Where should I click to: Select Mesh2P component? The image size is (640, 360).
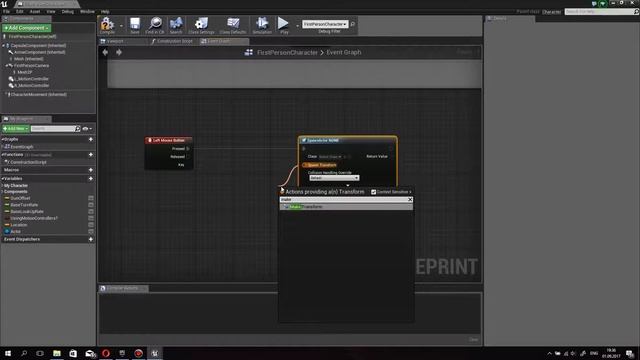click(x=24, y=72)
